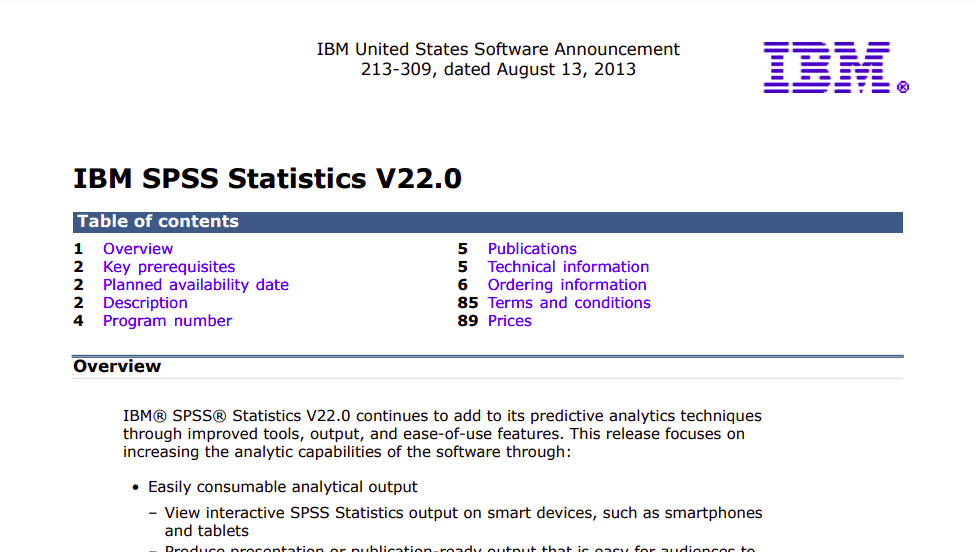The width and height of the screenshot is (977, 552).
Task: Open the Prices contents link
Action: pos(509,321)
